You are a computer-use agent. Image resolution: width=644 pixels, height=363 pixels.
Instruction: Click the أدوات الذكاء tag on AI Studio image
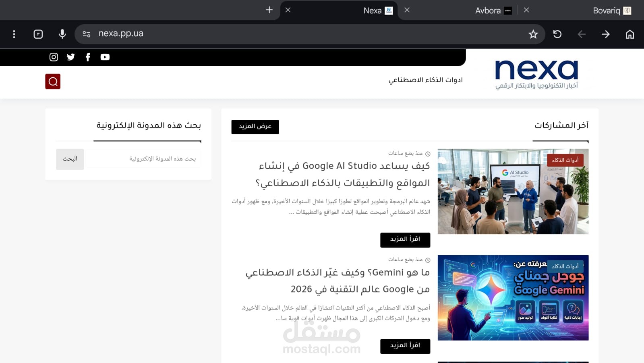coord(565,160)
